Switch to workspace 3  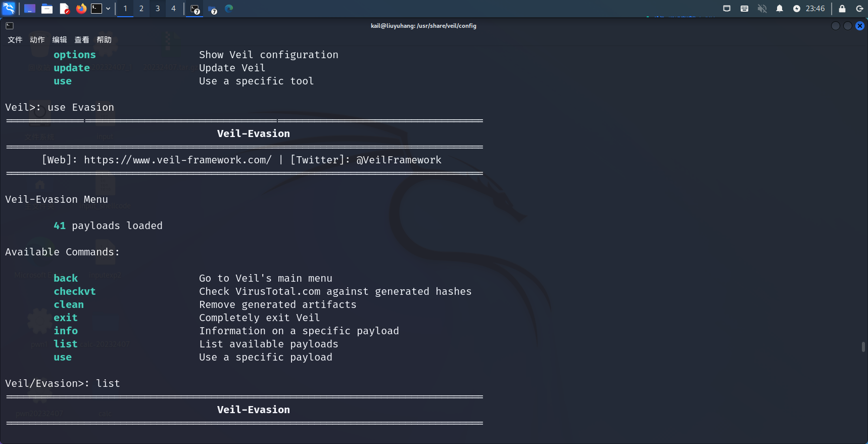158,9
